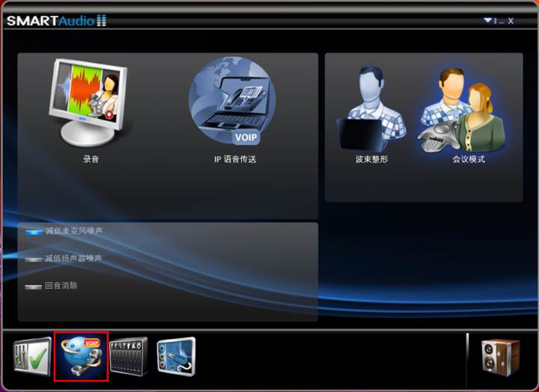The image size is (539, 392).
Task: Click the 会议模式 label text
Action: 469,159
